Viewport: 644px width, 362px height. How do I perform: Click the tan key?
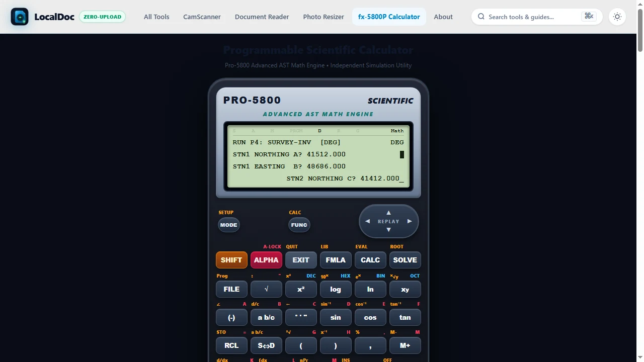[x=405, y=317]
